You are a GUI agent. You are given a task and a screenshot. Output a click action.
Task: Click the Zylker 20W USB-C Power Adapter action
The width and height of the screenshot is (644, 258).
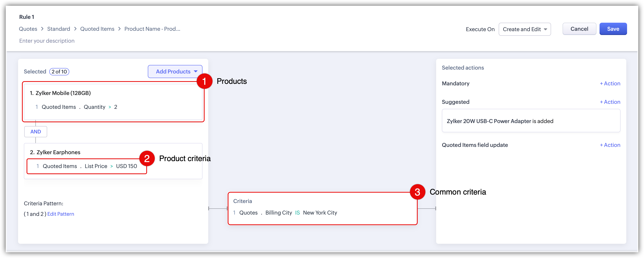[500, 121]
